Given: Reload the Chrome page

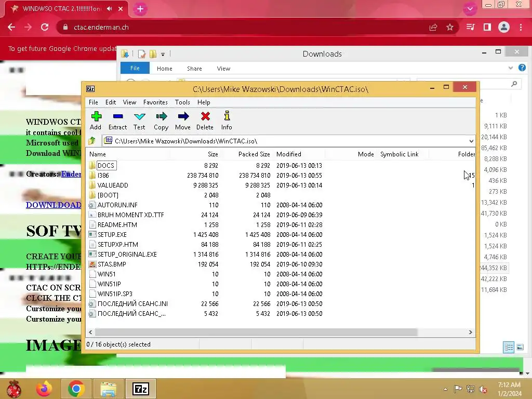Looking at the screenshot, I should (45, 27).
